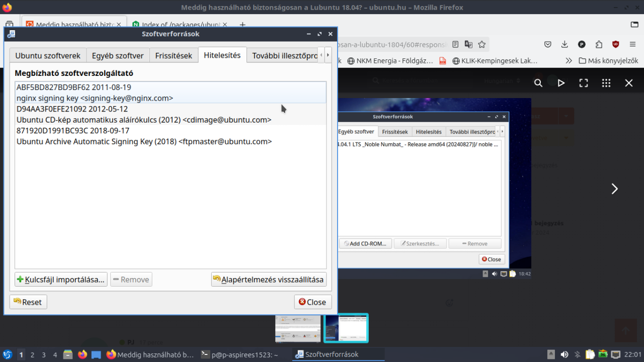This screenshot has width=644, height=362.
Task: Go to next image in lightbox
Action: [614, 189]
